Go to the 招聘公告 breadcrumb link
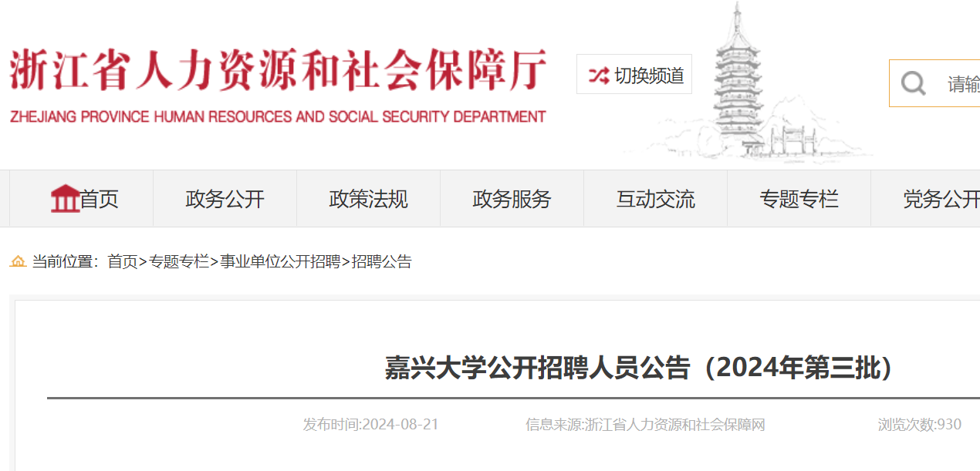980x471 pixels. (381, 262)
